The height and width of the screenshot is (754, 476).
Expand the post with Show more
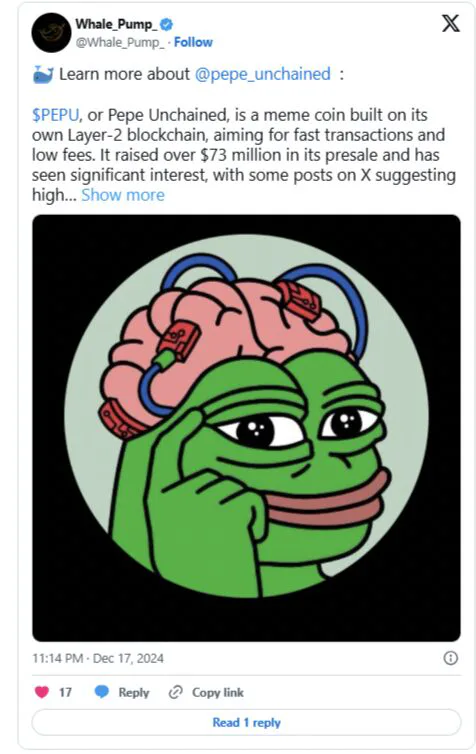[123, 195]
